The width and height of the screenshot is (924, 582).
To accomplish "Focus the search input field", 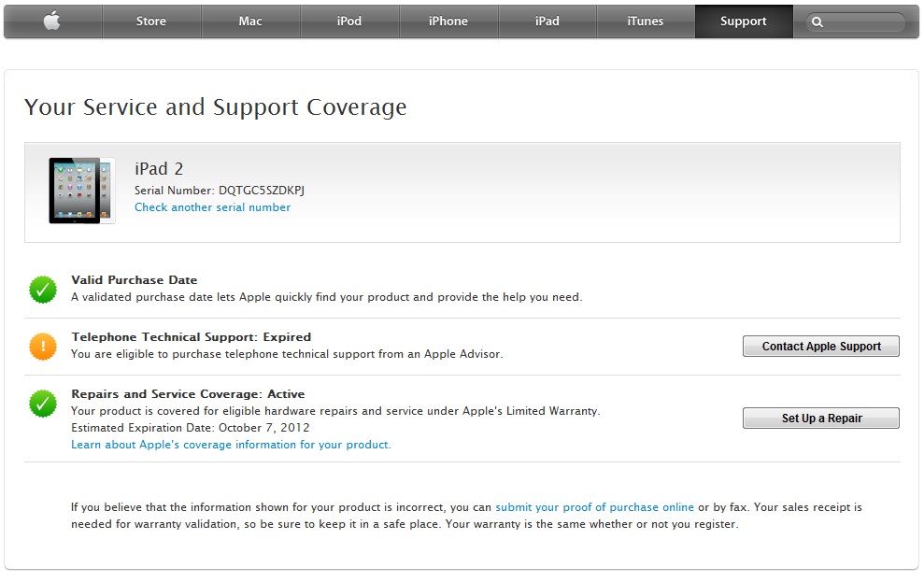I will 856,22.
